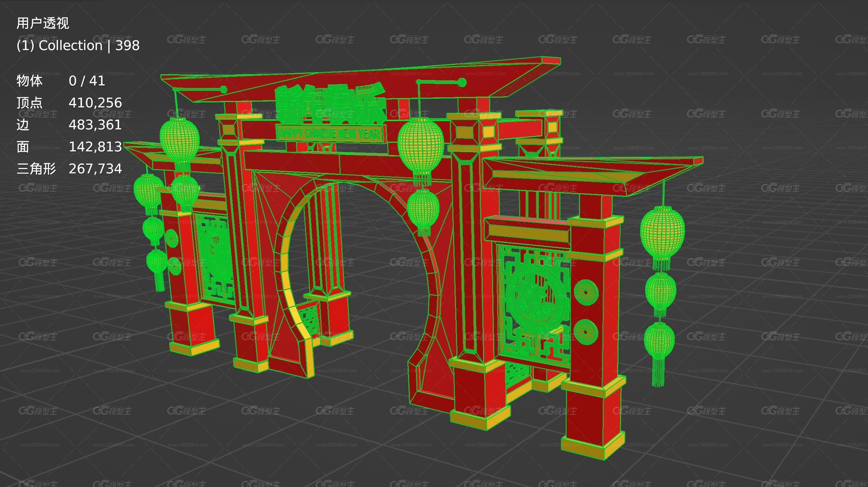
Task: Click the 三角形 statistics label
Action: tap(36, 169)
